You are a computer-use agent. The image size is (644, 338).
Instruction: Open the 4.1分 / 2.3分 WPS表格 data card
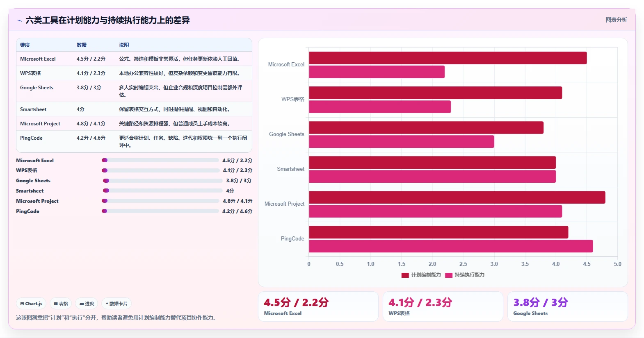tap(443, 306)
